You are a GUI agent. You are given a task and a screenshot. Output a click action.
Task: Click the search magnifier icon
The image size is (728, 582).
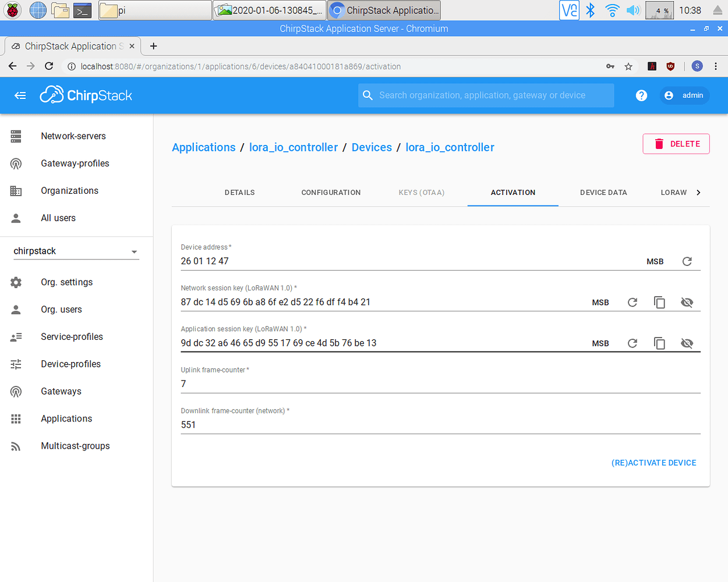pos(367,95)
